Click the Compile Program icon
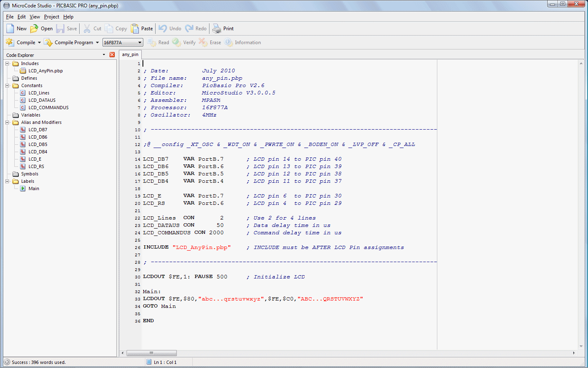 click(x=49, y=43)
